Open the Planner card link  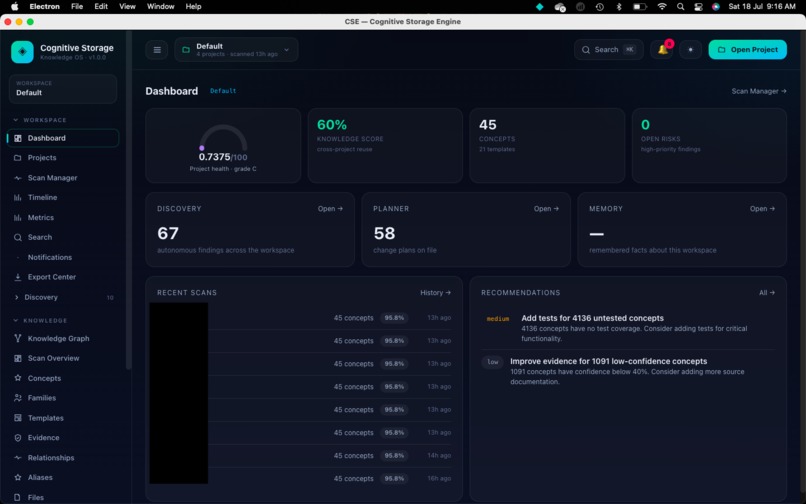point(546,209)
